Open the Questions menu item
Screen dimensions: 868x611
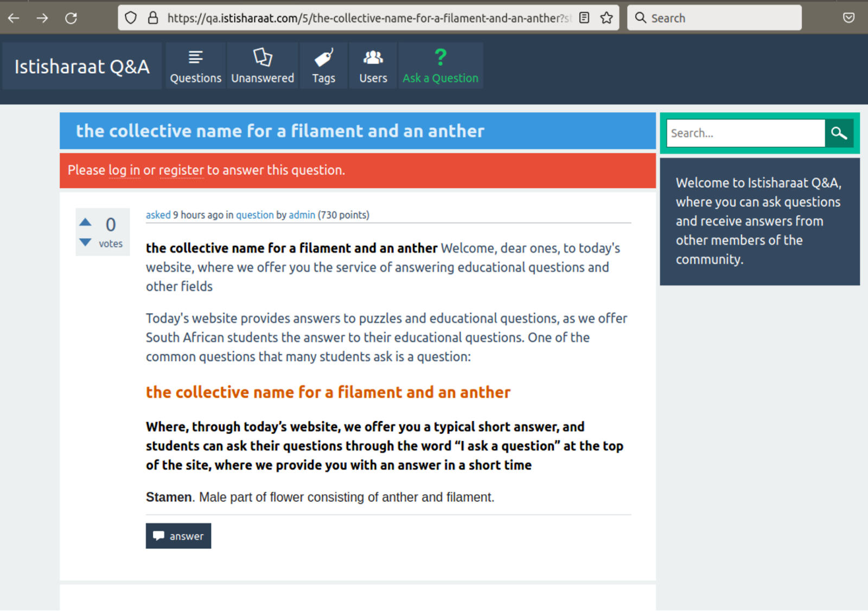pyautogui.click(x=195, y=66)
